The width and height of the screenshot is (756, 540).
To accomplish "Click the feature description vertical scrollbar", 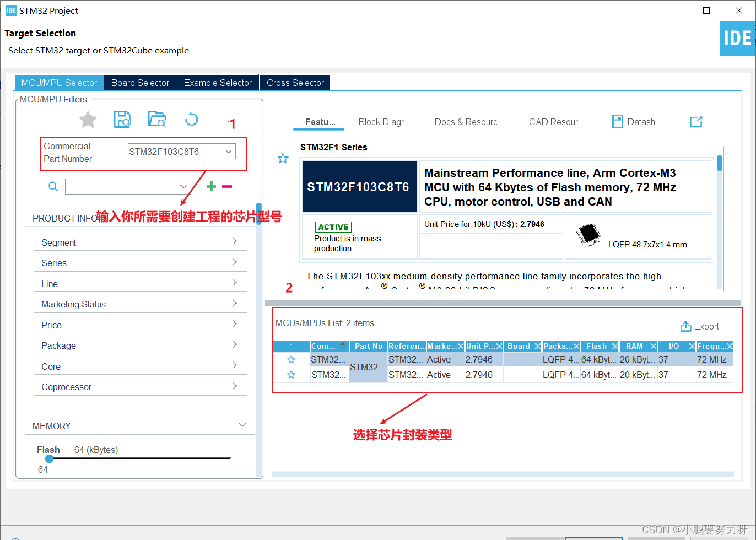I will pos(720,163).
